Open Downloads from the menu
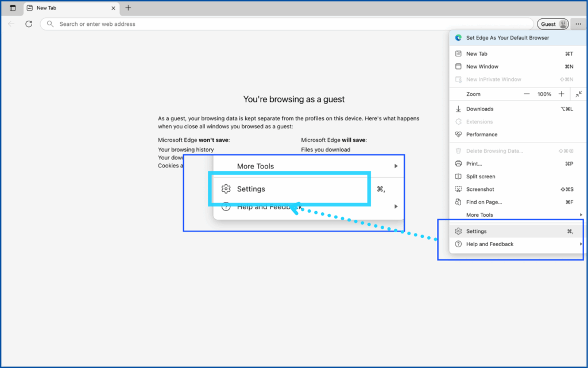 (479, 109)
